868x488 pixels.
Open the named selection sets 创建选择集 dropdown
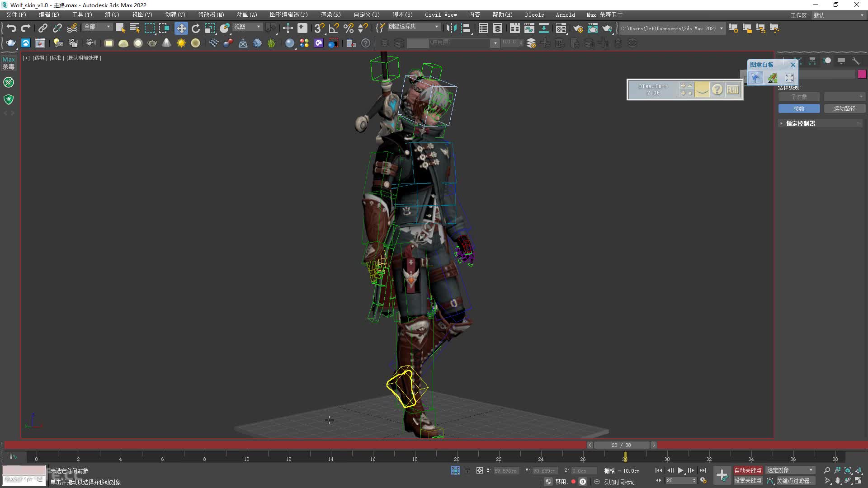point(414,27)
